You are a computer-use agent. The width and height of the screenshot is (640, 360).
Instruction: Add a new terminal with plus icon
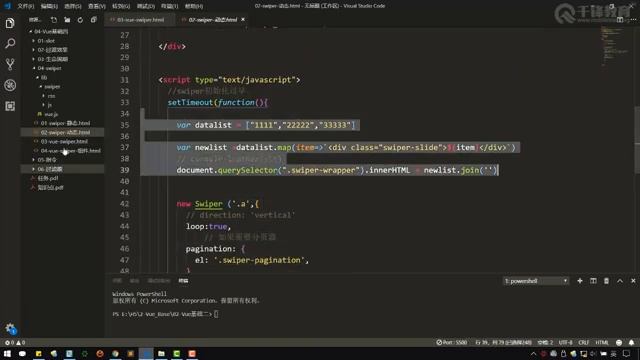coord(580,281)
